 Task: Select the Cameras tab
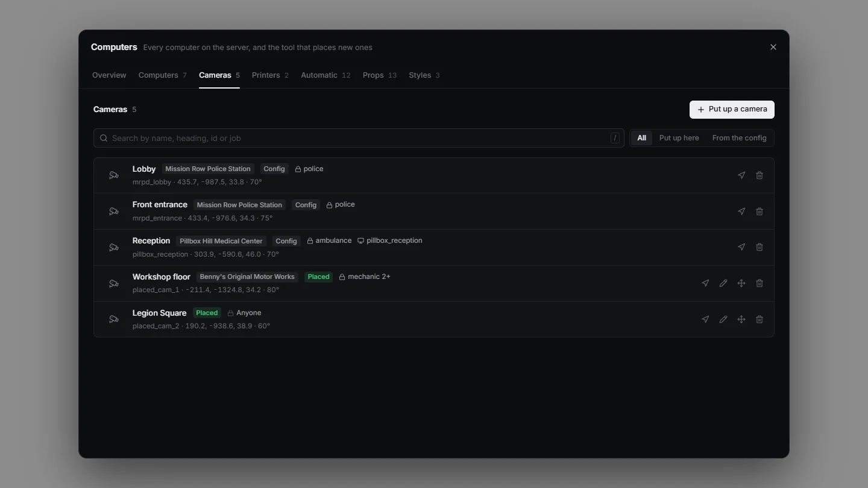pos(219,75)
